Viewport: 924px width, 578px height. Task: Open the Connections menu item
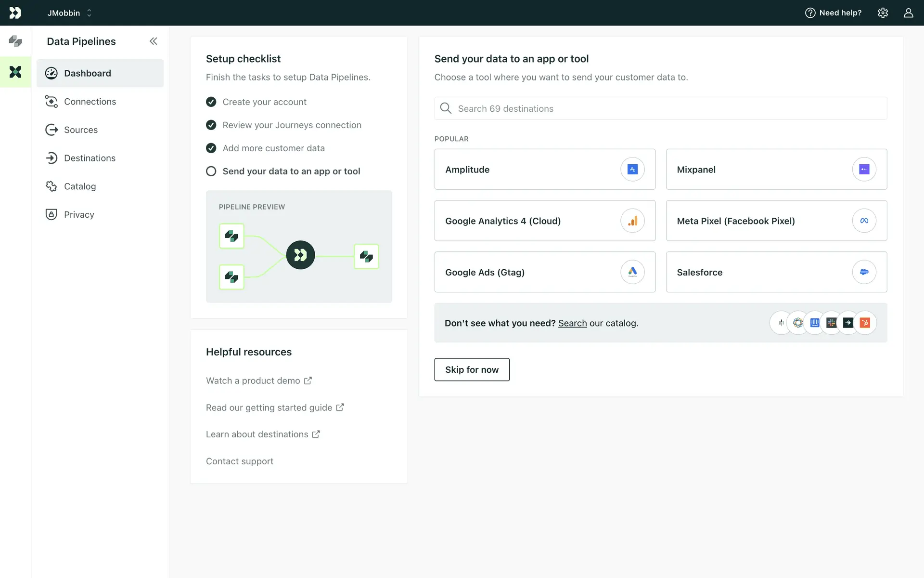tap(90, 102)
